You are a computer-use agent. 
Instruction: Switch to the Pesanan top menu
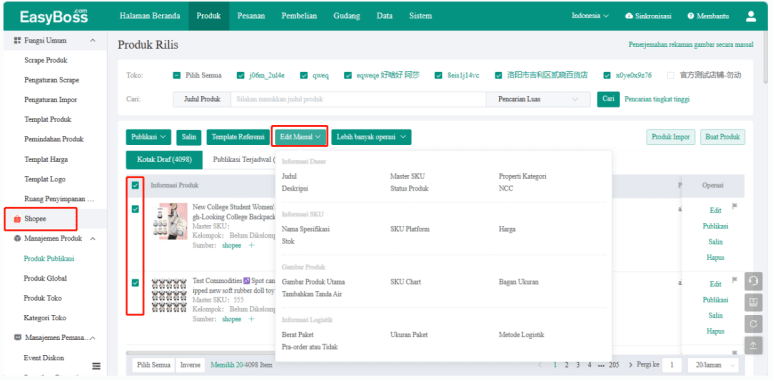coord(251,16)
